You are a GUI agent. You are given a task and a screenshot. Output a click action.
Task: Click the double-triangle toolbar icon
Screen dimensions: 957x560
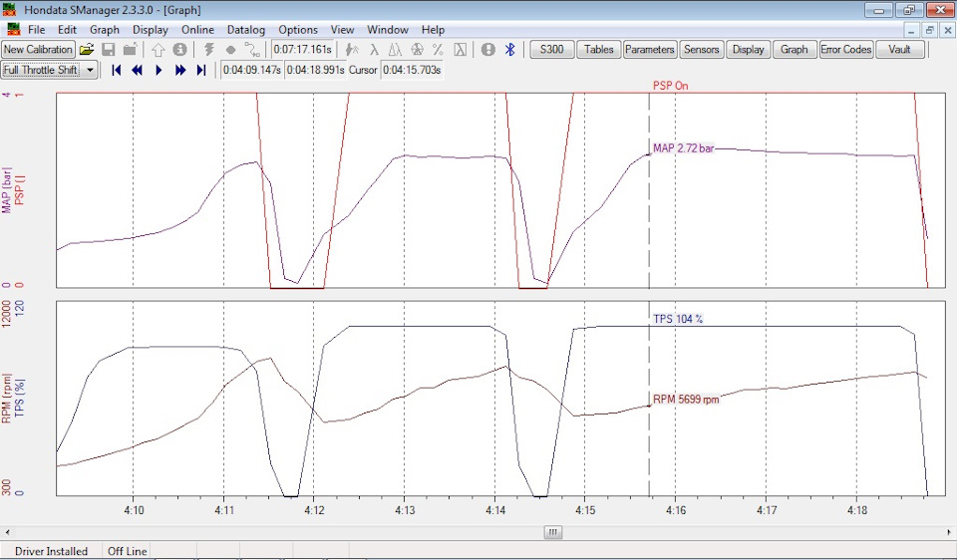coord(395,50)
